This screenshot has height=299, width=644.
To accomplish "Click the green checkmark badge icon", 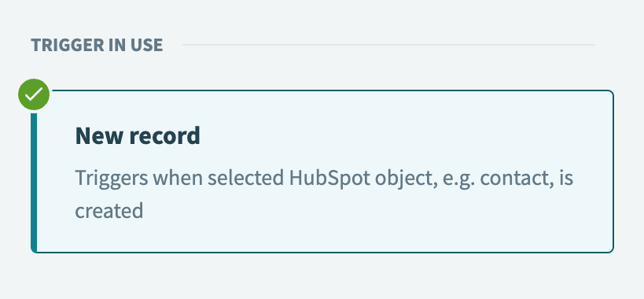I will (x=34, y=94).
